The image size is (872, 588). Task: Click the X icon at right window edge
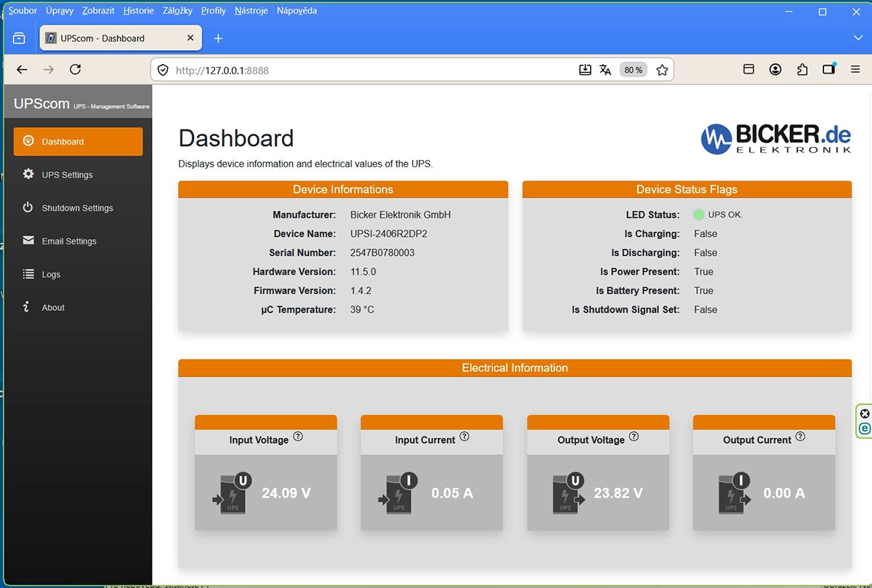pyautogui.click(x=865, y=414)
